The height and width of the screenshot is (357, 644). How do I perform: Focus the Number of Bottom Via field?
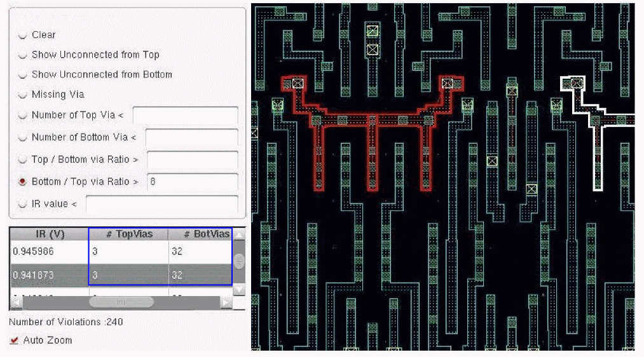[x=192, y=137]
